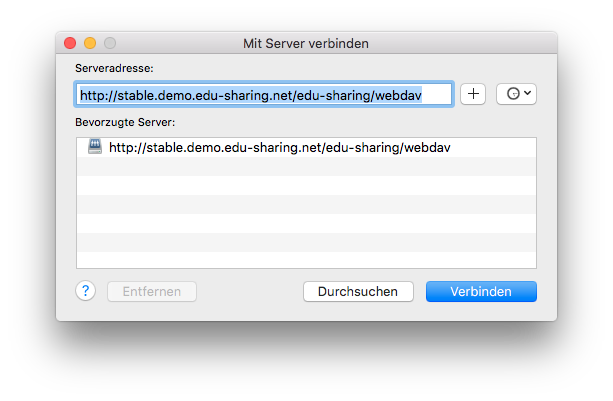Viewport: 613px width, 401px height.
Task: Click first empty row below the favorite server
Action: tap(306, 166)
